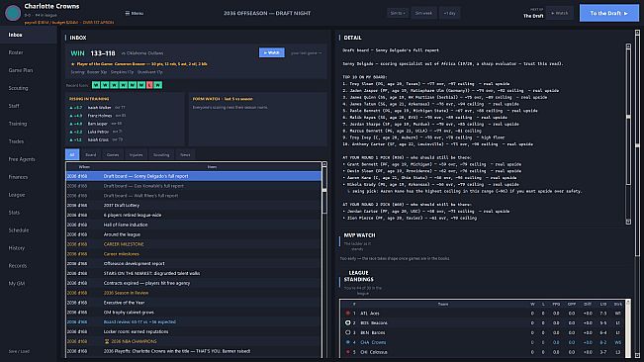The height and width of the screenshot is (362, 644).
Task: Open the Inbox sidebar item
Action: point(28,35)
